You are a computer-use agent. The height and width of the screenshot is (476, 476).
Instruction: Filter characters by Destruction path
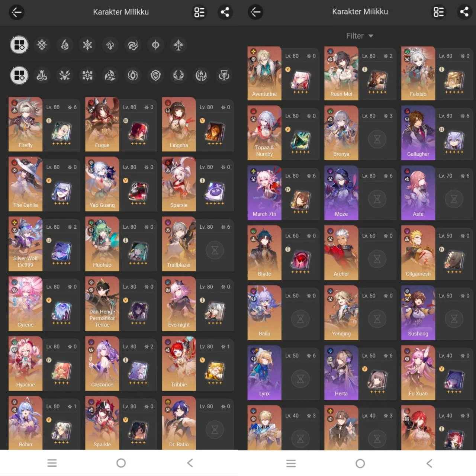[x=42, y=75]
